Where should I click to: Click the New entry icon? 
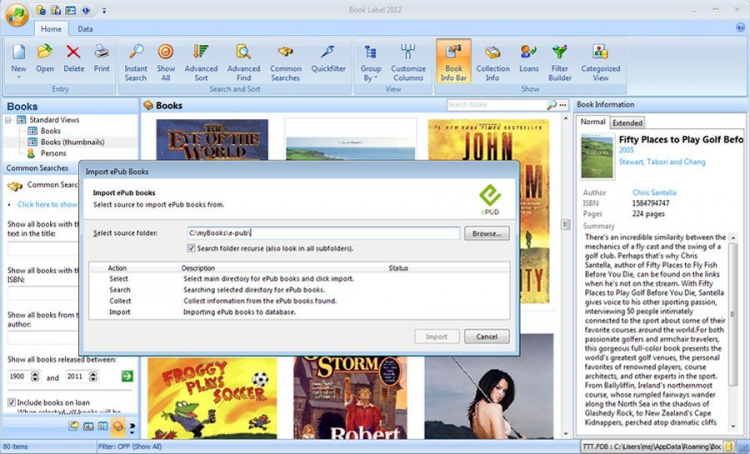[x=19, y=52]
